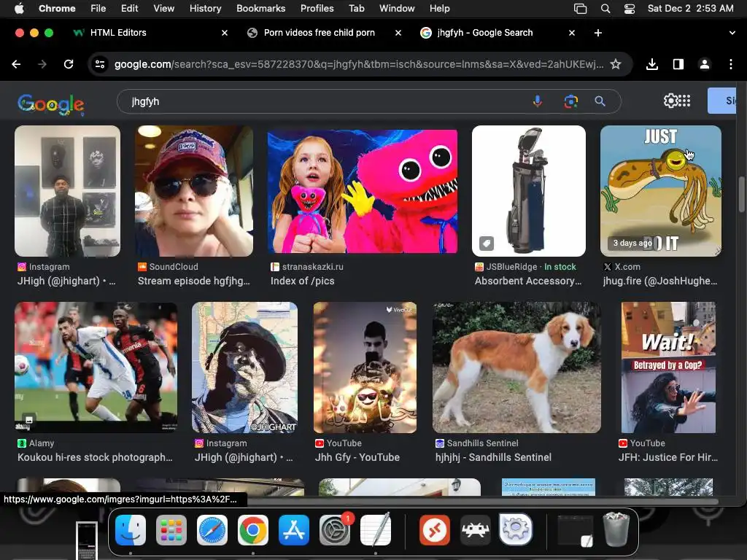The width and height of the screenshot is (747, 560).
Task: Open "hjhjhj - Sandhills Sentinel" link
Action: pyautogui.click(x=493, y=457)
